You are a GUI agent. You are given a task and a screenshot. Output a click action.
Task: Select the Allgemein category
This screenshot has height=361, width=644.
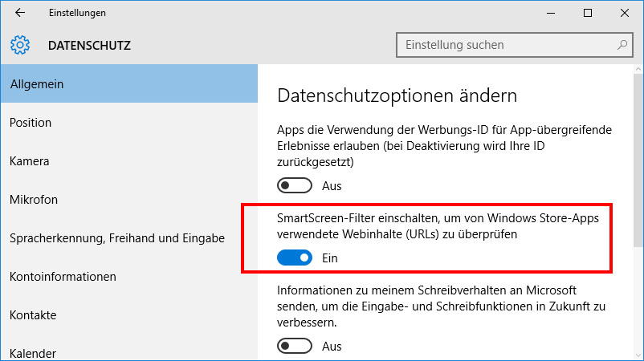click(x=129, y=83)
